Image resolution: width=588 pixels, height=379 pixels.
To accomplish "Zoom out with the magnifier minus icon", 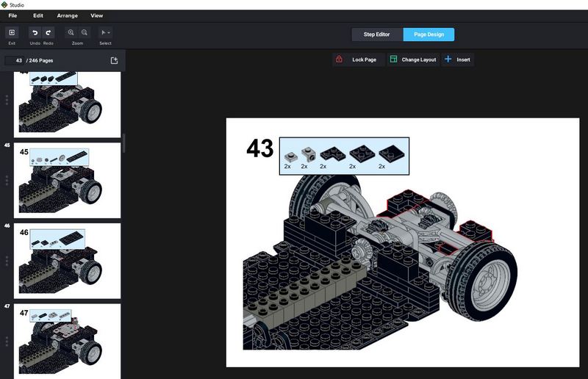I will 85,32.
